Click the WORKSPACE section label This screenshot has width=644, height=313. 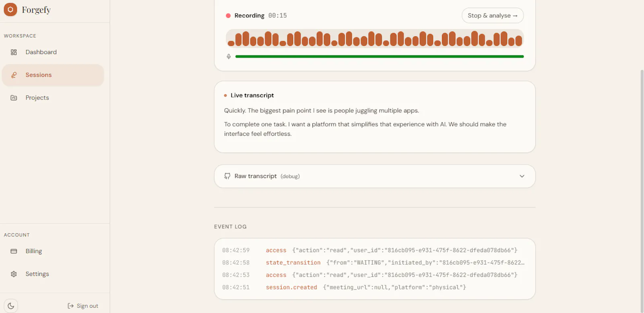coord(20,36)
